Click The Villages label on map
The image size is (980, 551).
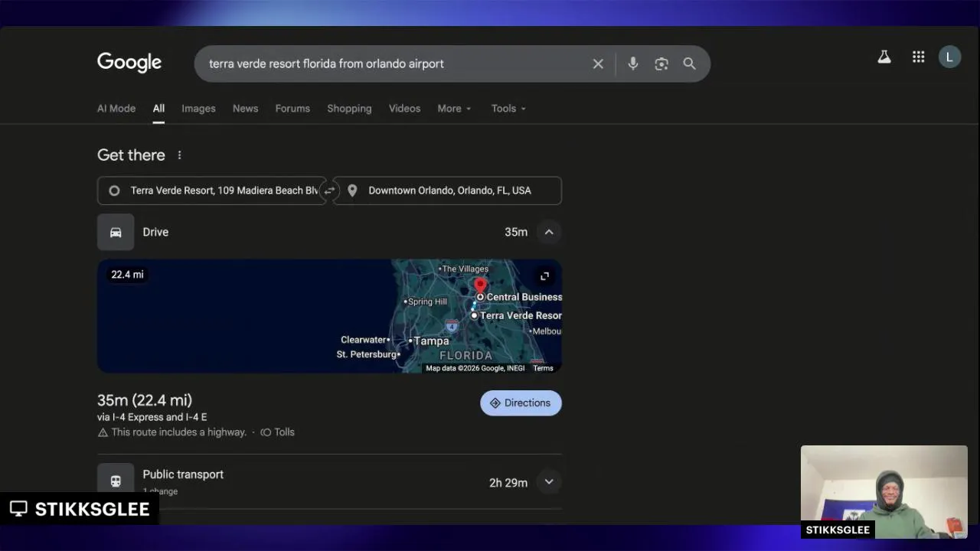465,269
